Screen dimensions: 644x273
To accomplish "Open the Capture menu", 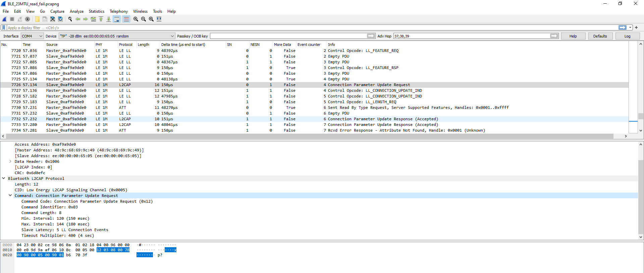I will (57, 11).
